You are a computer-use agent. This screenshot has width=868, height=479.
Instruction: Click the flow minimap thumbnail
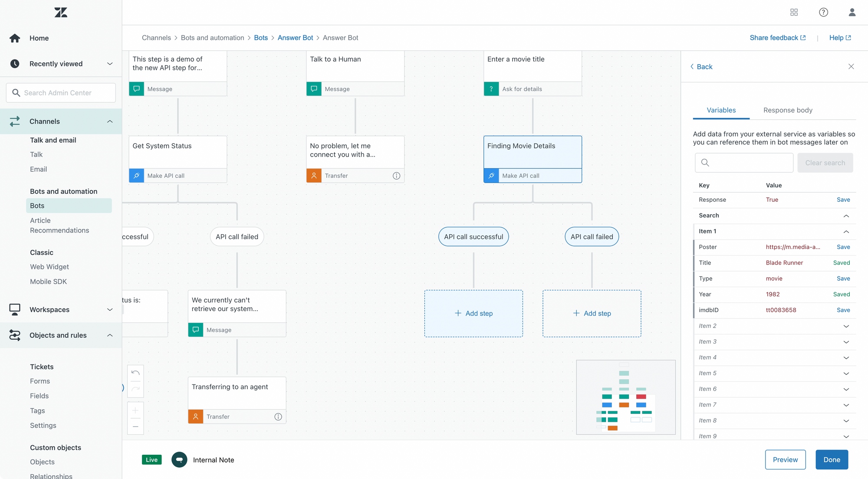(x=625, y=397)
